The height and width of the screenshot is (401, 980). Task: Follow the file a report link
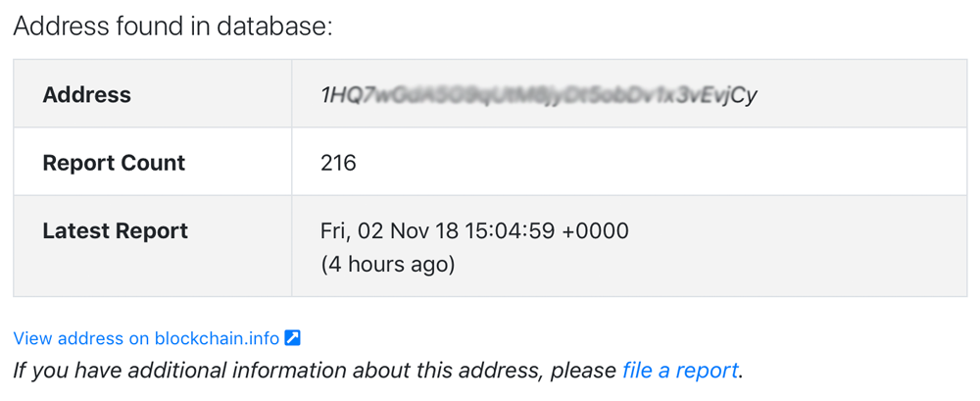point(680,371)
